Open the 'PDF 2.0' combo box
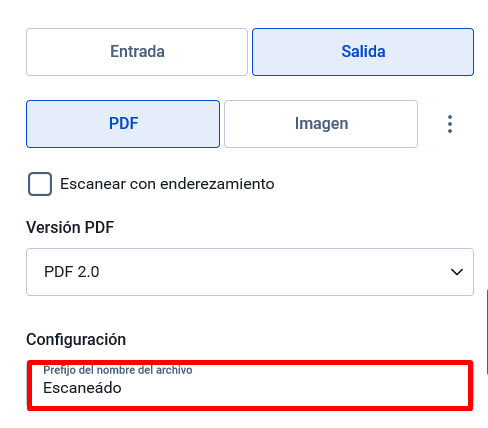488x428 pixels. coord(250,272)
